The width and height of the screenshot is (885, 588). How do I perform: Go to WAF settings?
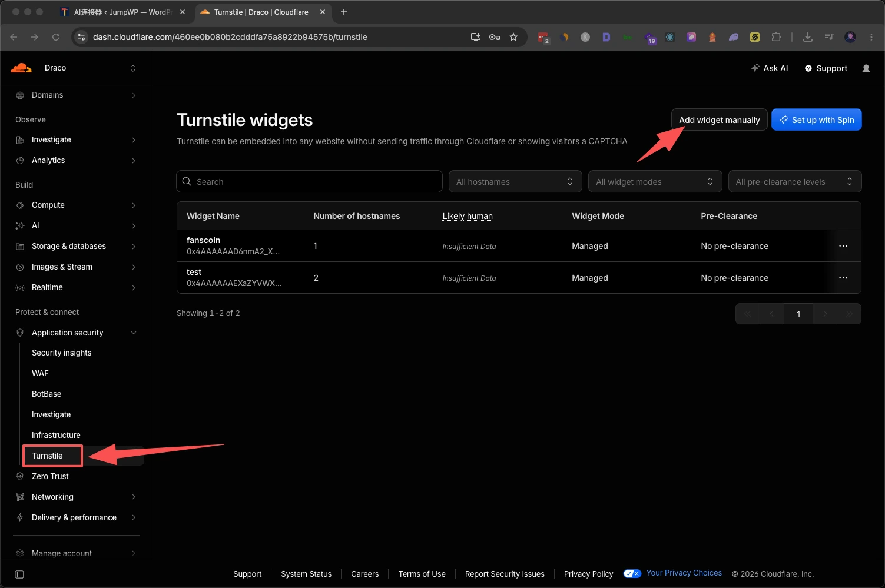coord(40,374)
